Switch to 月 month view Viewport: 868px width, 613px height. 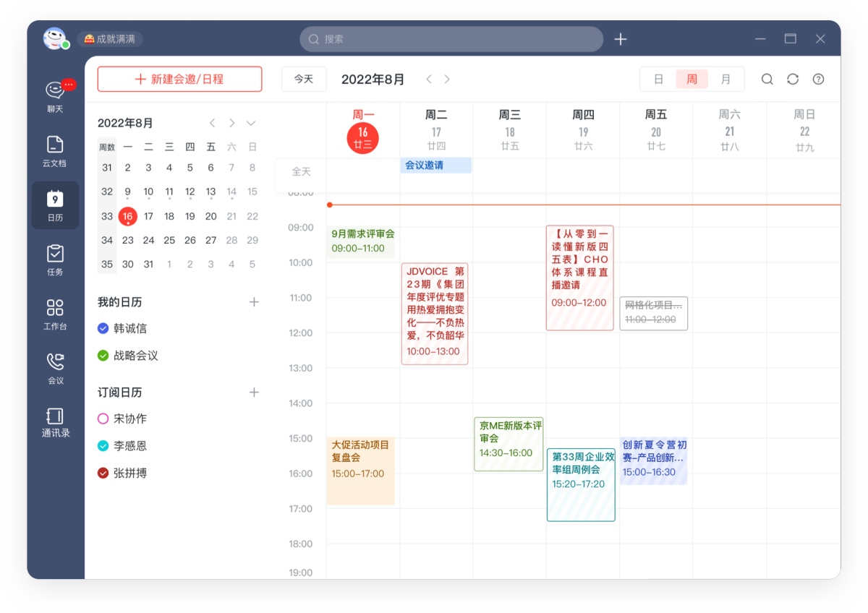[726, 79]
